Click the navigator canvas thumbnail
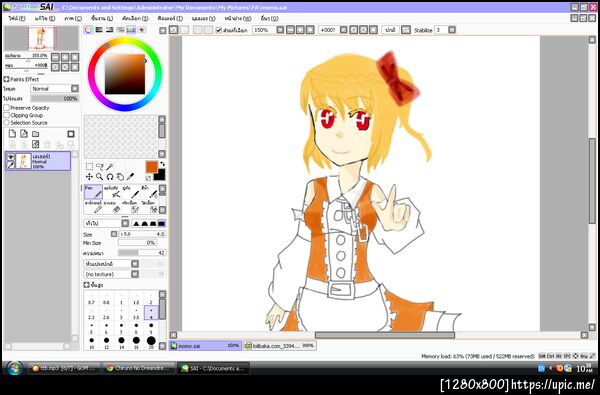This screenshot has height=395, width=600. click(42, 38)
